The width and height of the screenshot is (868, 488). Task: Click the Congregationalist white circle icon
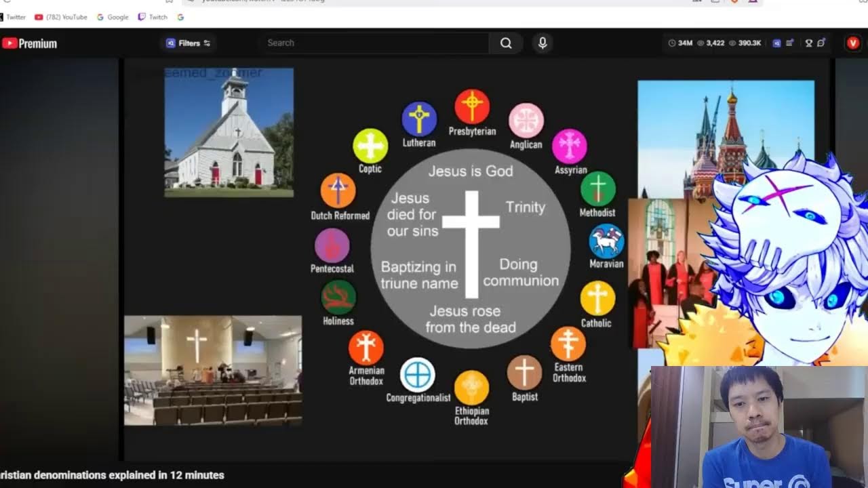tap(418, 374)
